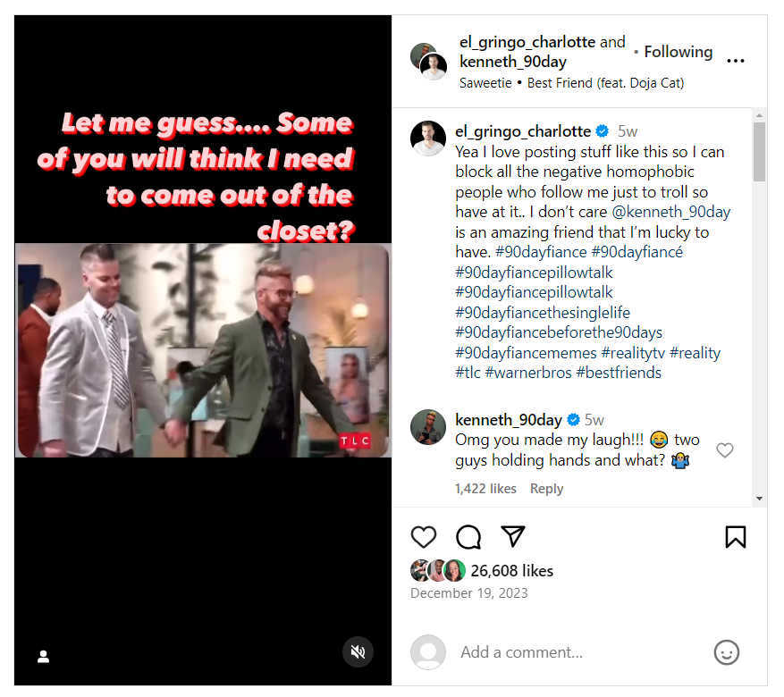Show tagged people on the video
Image resolution: width=784 pixels, height=697 pixels.
coord(43,657)
